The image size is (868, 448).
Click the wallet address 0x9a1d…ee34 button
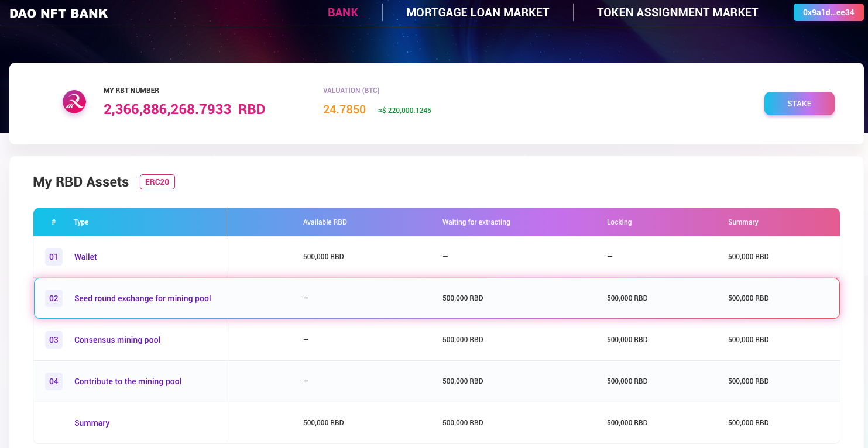point(828,12)
